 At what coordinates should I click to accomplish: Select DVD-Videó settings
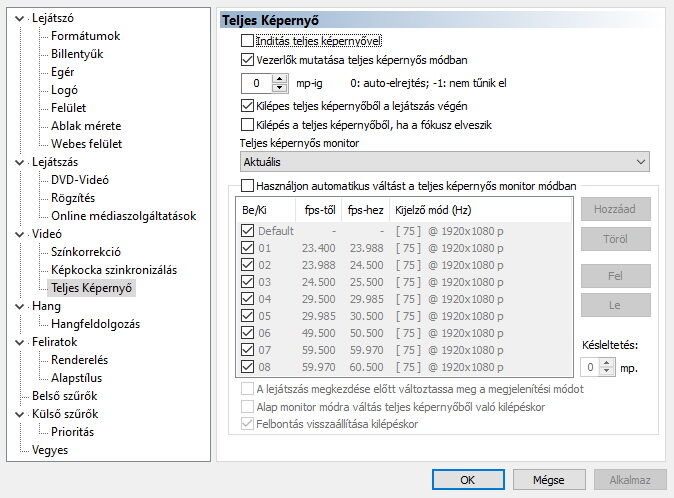[x=80, y=180]
